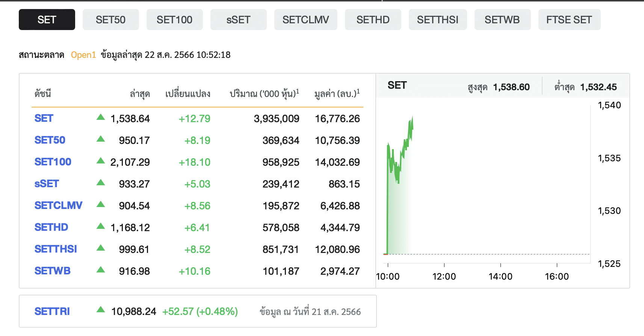Click the SETTRI value 10,988.24

coord(134,312)
